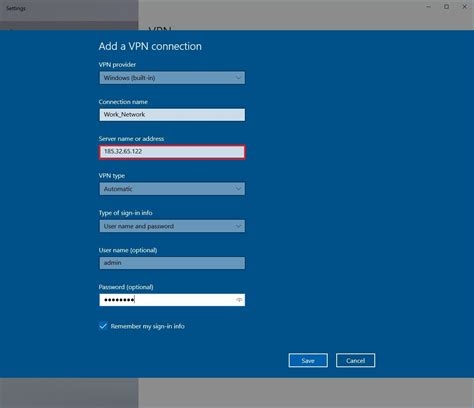Click the Connection name field
Image resolution: width=474 pixels, height=408 pixels.
point(172,115)
